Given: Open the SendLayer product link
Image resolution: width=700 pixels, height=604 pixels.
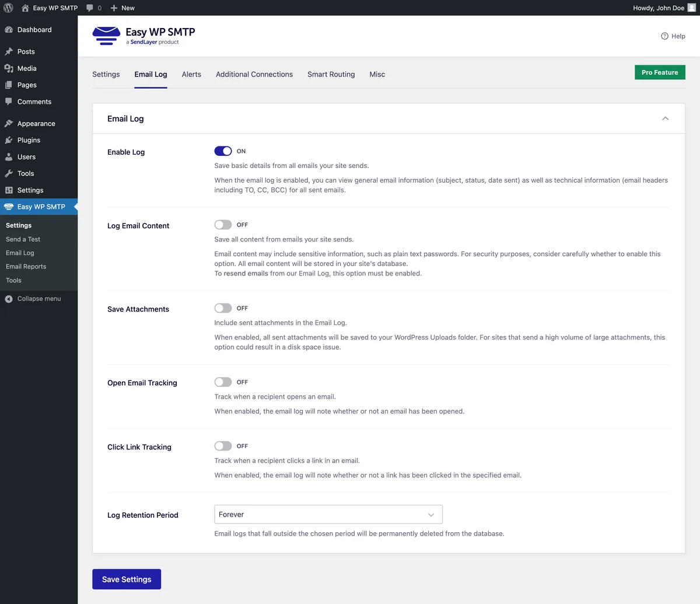Looking at the screenshot, I should point(143,42).
